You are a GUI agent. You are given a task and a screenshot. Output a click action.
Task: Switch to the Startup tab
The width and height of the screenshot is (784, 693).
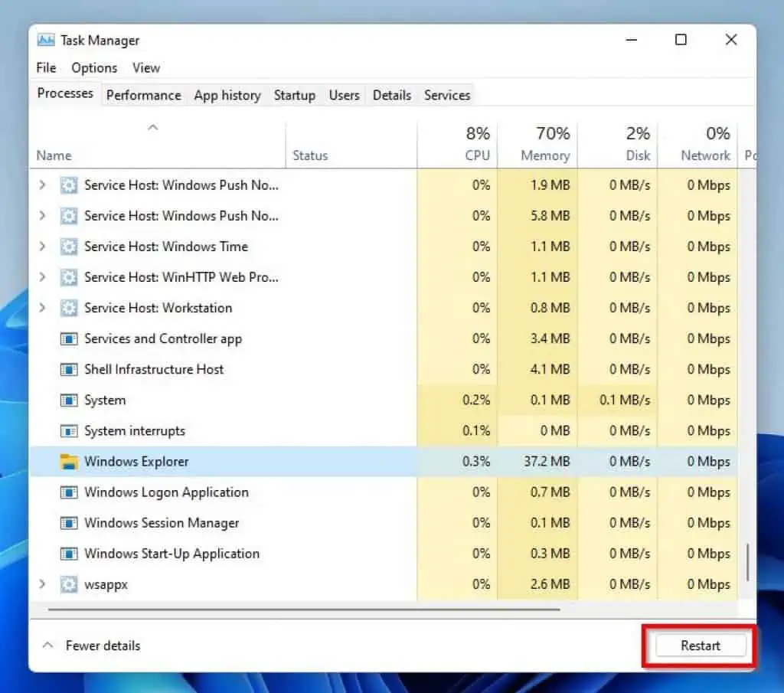pos(295,95)
